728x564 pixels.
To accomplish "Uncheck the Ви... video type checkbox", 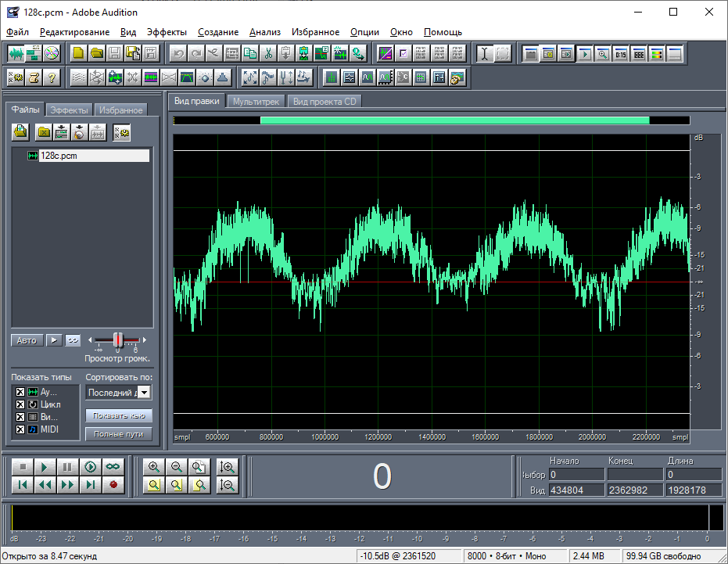I will (20, 417).
